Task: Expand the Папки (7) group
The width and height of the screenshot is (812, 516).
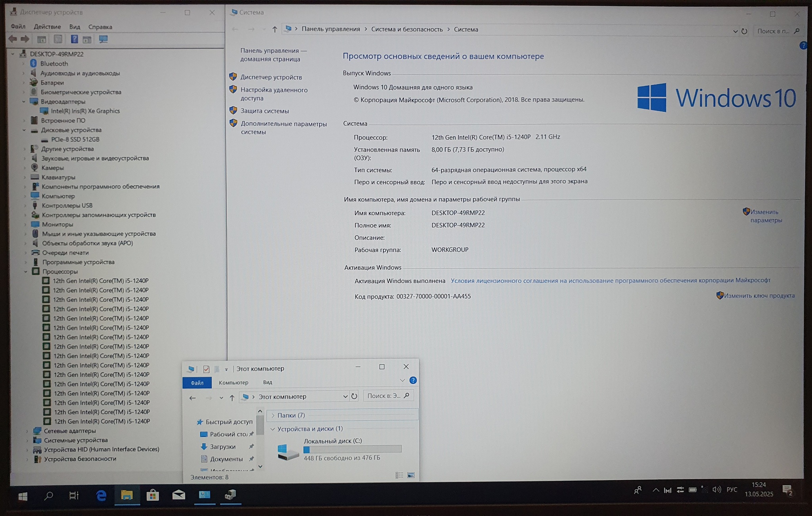Action: (273, 415)
